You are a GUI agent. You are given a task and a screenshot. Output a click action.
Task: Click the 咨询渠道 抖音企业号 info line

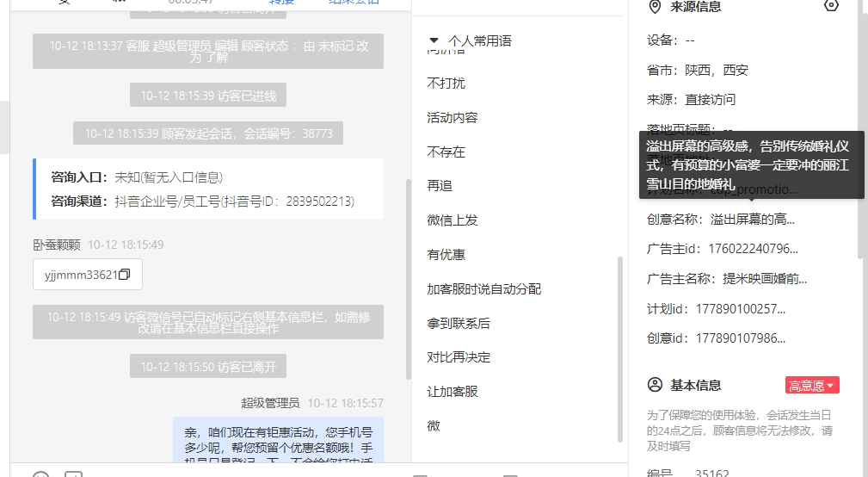coord(203,201)
